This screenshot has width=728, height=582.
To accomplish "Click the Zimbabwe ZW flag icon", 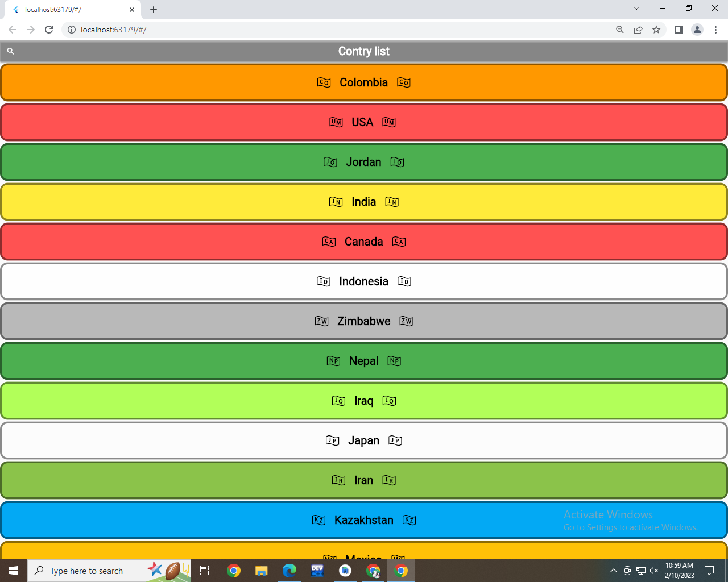I will coord(322,321).
